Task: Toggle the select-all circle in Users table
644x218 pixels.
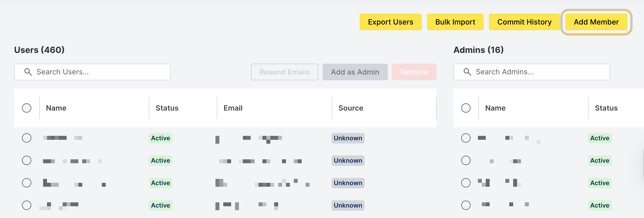Action: click(27, 108)
